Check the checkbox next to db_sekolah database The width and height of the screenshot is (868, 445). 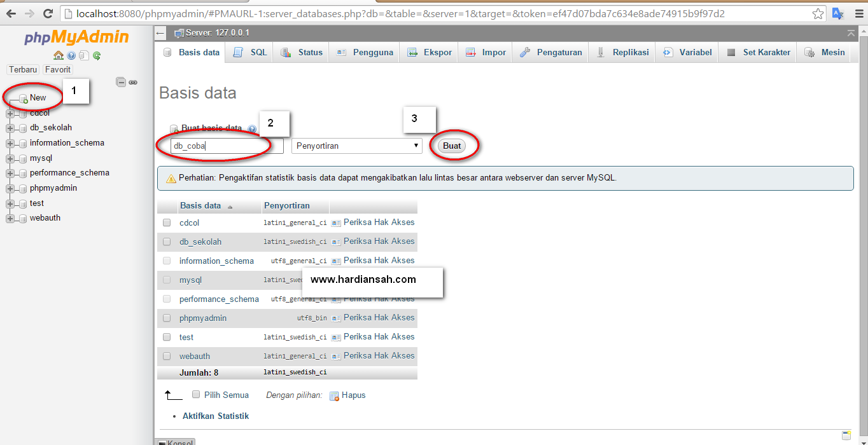click(x=166, y=242)
